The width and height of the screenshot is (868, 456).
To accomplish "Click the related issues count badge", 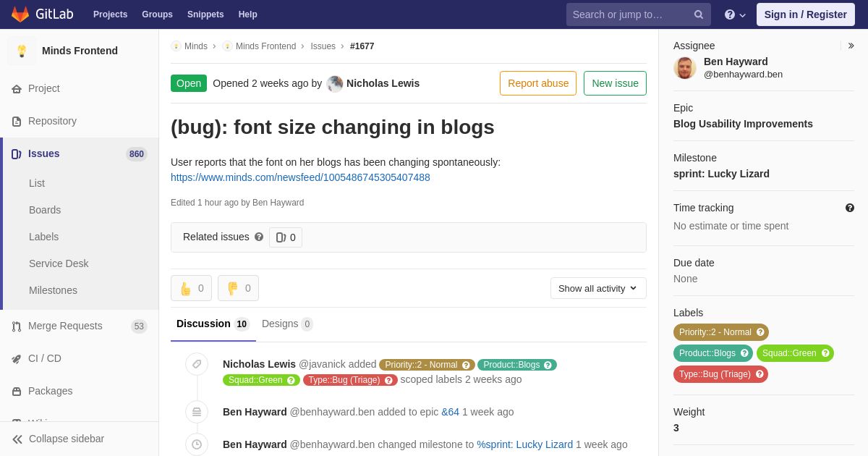I will (x=286, y=237).
